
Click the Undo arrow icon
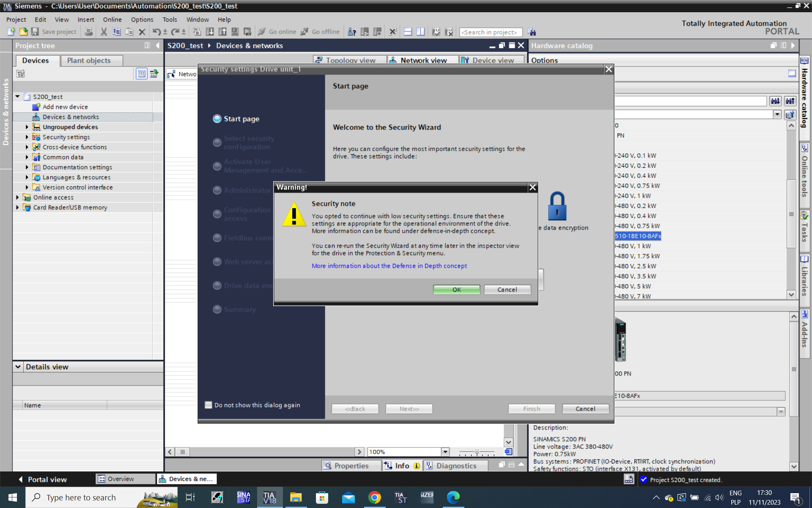point(156,32)
